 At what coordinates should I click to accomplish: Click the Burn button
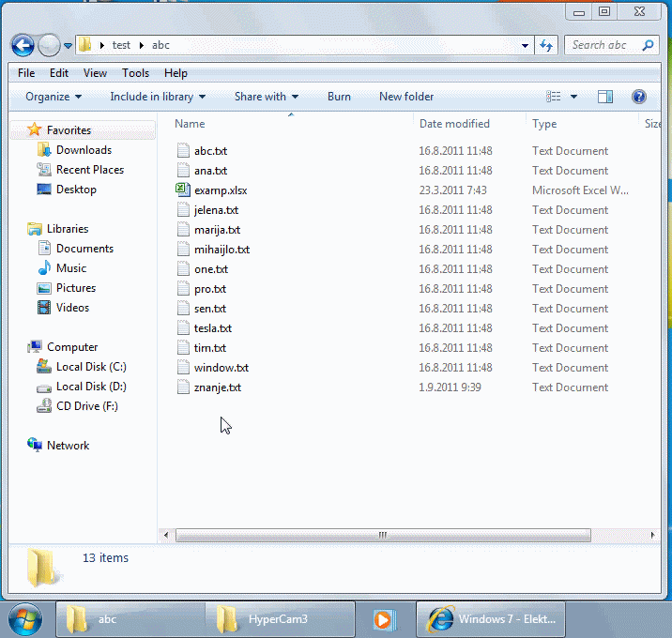[339, 97]
